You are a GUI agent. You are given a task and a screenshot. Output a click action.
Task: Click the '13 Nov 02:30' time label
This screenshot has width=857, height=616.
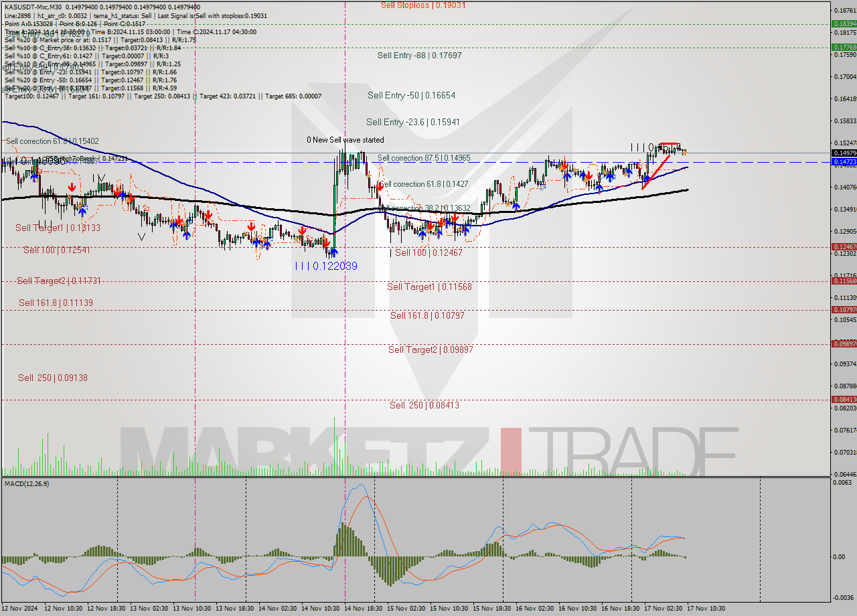pyautogui.click(x=150, y=609)
